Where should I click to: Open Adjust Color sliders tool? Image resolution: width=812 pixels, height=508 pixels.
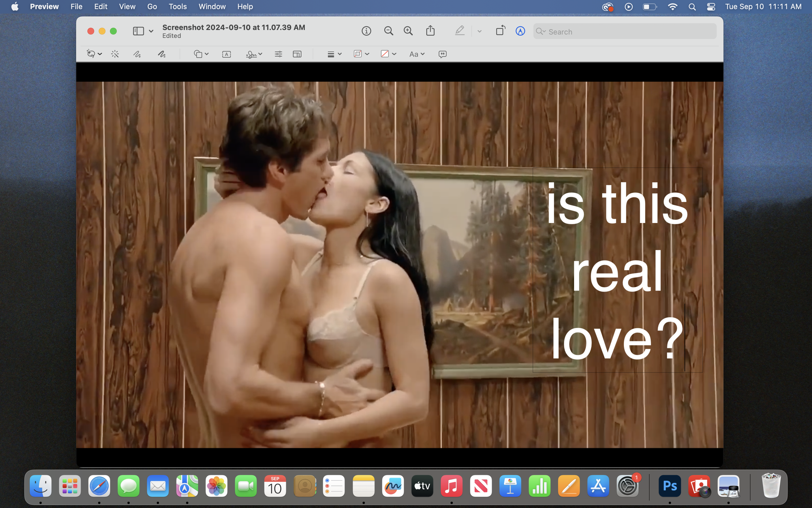coord(278,54)
